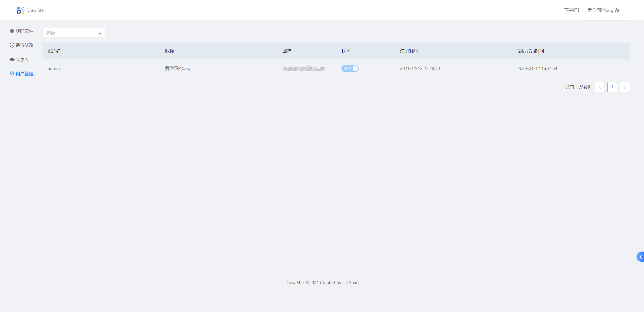This screenshot has height=312, width=644.
Task: Click the 最后登录时间 column header
Action: 531,51
